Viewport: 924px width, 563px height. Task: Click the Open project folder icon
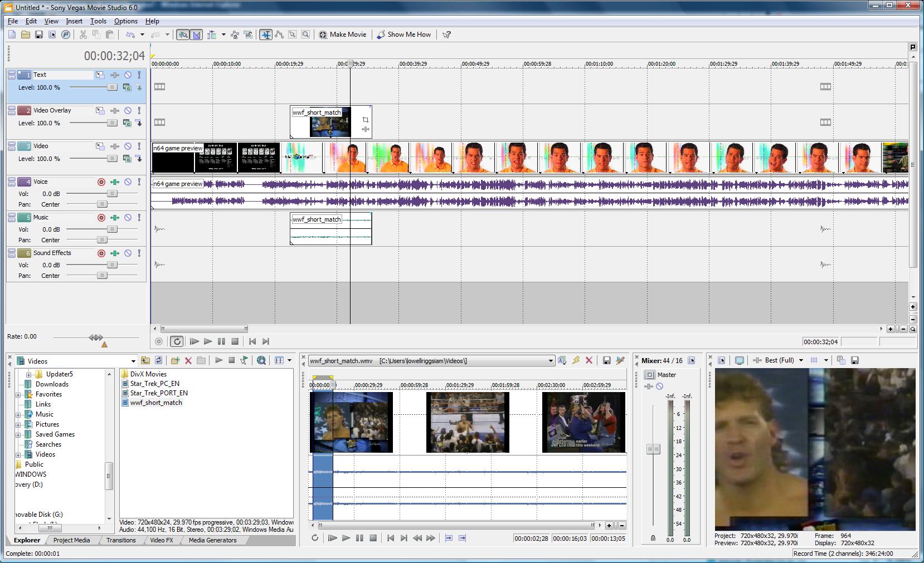click(x=26, y=35)
